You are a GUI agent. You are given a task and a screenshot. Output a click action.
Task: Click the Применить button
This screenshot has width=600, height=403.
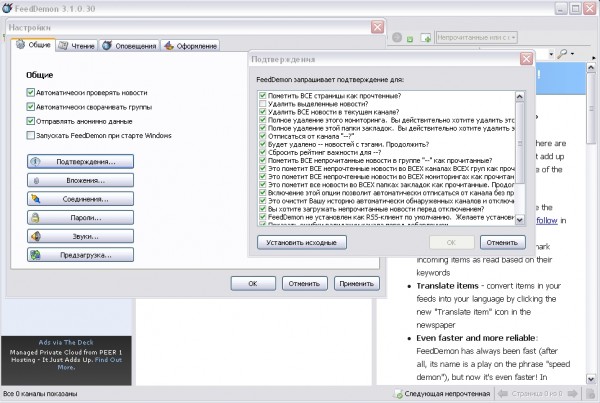[x=357, y=284]
